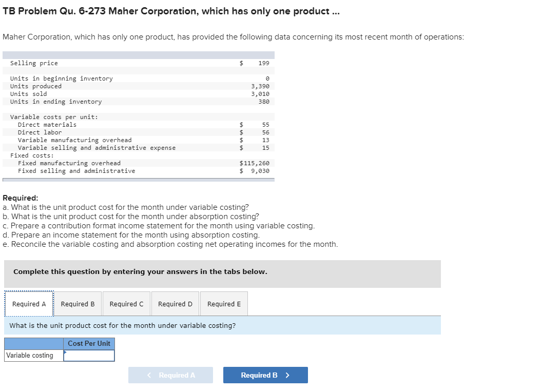This screenshot has height=392, width=560.
Task: Switch to the Required C tab
Action: pyautogui.click(x=126, y=303)
